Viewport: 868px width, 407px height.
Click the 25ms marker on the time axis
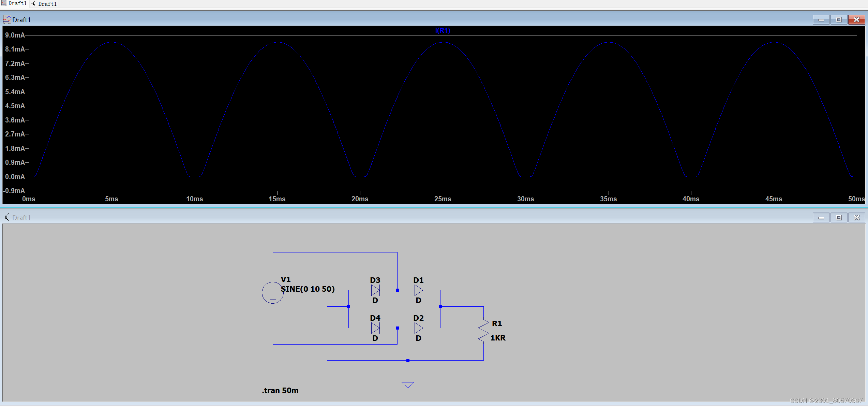coord(443,199)
